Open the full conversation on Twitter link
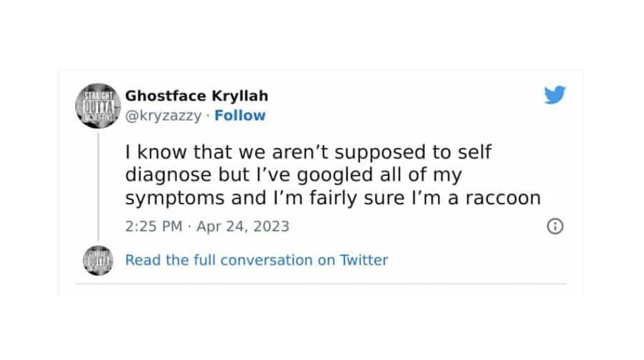Image resolution: width=644 pixels, height=360 pixels. click(x=256, y=260)
